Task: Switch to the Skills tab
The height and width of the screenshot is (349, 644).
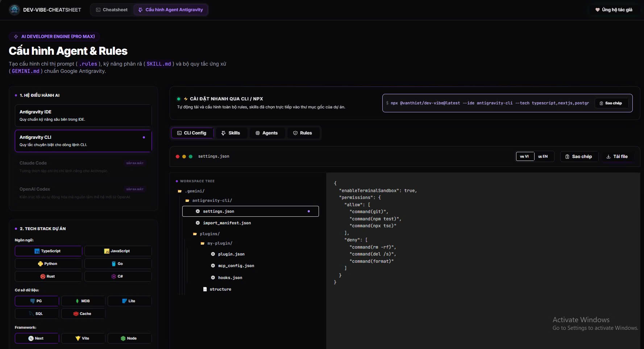Action: [x=231, y=133]
